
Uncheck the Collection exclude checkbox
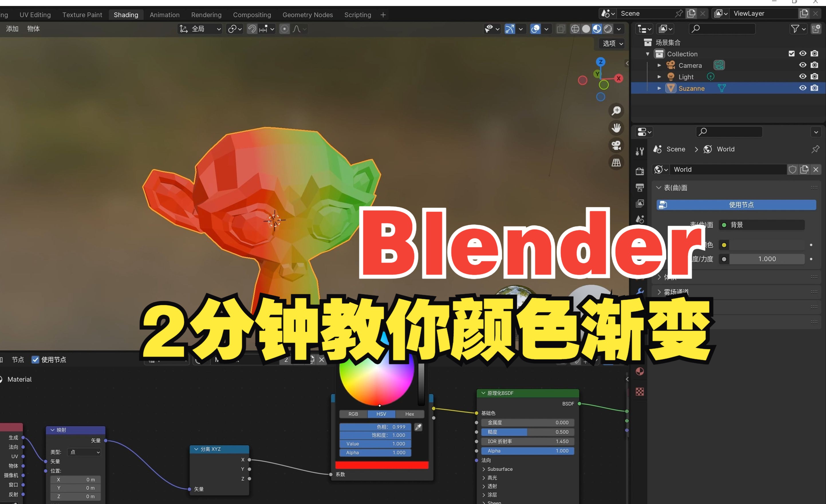(791, 54)
